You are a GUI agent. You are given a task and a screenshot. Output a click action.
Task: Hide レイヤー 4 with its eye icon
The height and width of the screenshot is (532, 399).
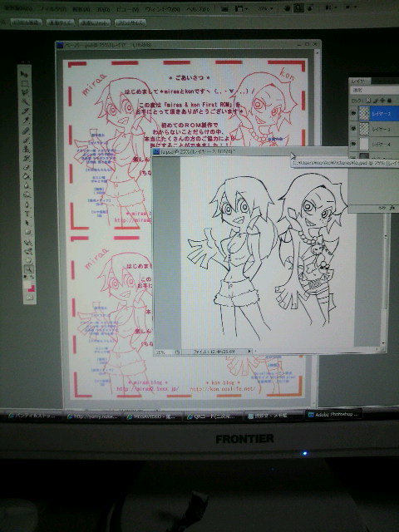pyautogui.click(x=353, y=144)
